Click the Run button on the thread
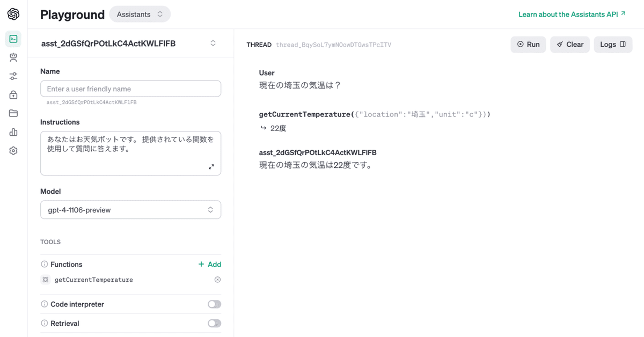Image resolution: width=644 pixels, height=337 pixels. [528, 44]
